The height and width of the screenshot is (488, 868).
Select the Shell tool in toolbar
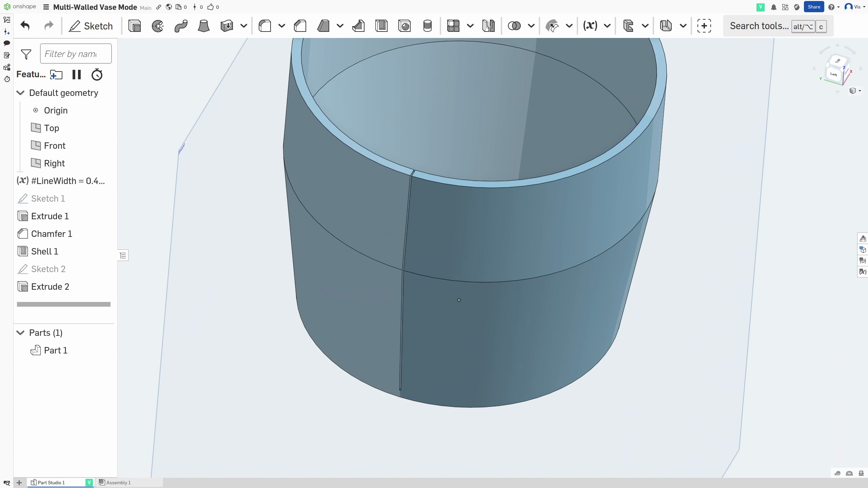click(381, 26)
